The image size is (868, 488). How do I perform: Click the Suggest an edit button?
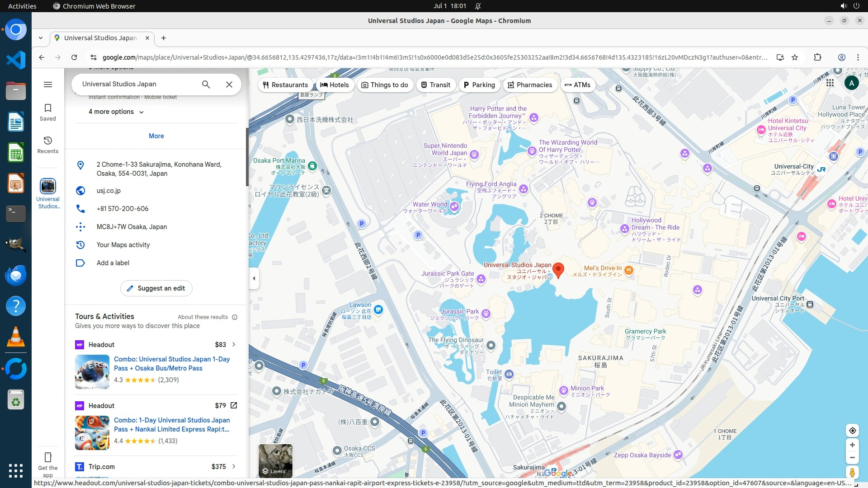[156, 288]
